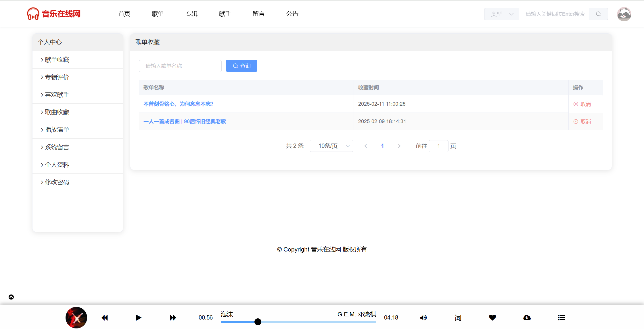The image size is (644, 329).
Task: Open the panda user avatar
Action: point(624,14)
